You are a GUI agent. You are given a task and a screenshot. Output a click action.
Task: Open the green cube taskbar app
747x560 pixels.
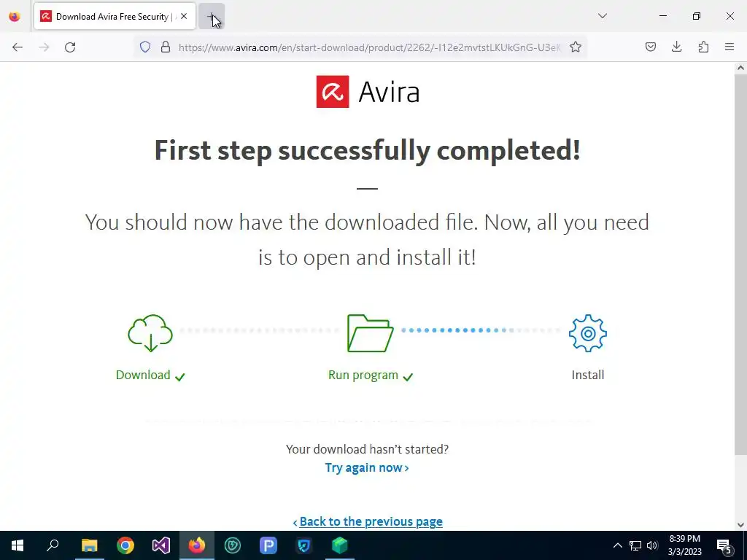click(340, 545)
